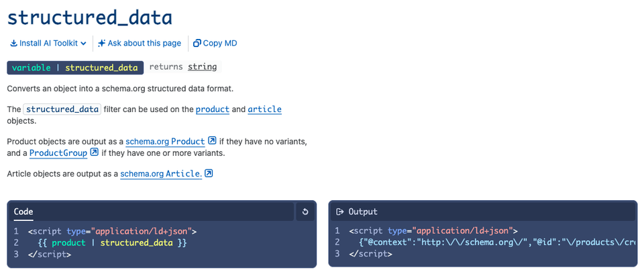644x276 pixels.
Task: Click the copy icon beside Copy MD
Action: click(197, 43)
